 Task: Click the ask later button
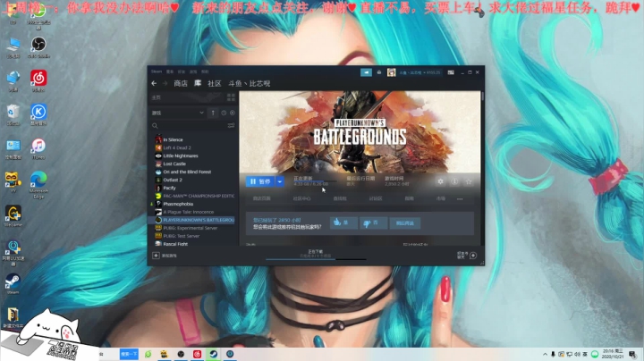pyautogui.click(x=404, y=222)
